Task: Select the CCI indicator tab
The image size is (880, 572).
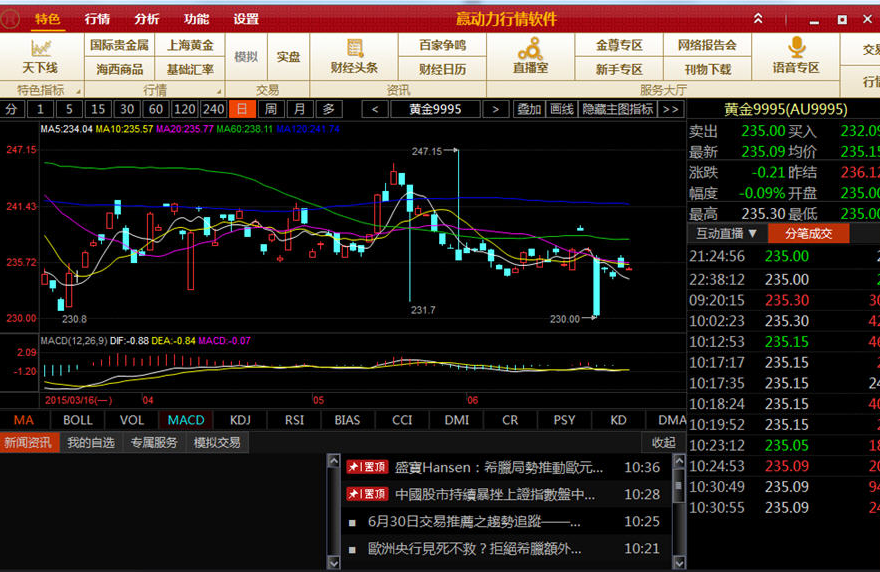Action: tap(402, 420)
